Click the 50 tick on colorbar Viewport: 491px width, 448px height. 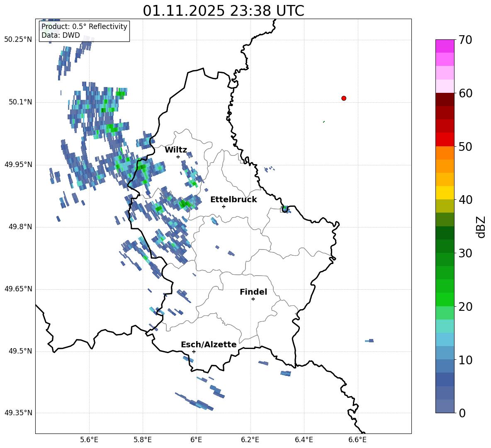(x=465, y=146)
